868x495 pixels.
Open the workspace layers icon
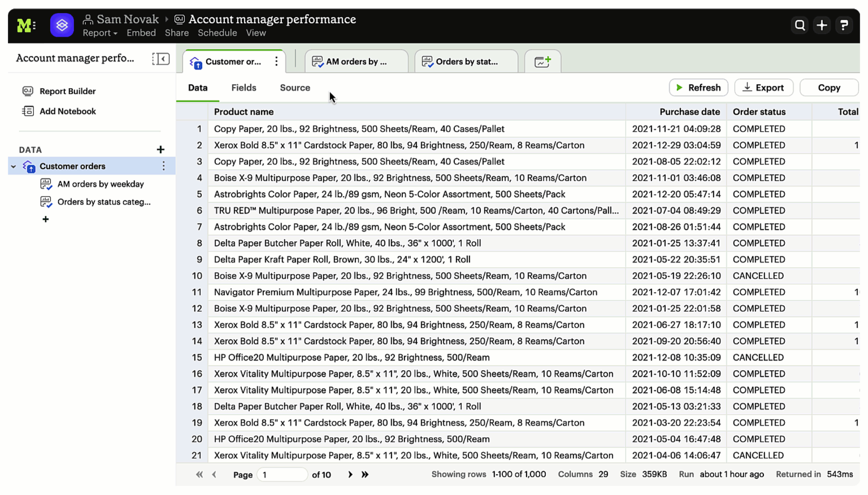62,25
